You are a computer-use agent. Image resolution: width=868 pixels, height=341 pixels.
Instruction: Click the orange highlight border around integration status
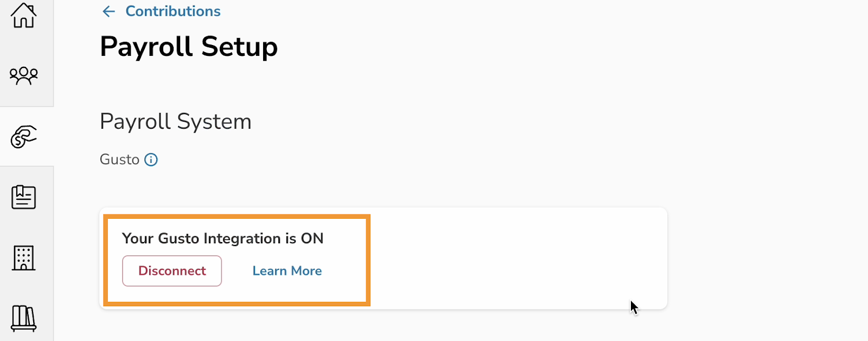pos(368,260)
